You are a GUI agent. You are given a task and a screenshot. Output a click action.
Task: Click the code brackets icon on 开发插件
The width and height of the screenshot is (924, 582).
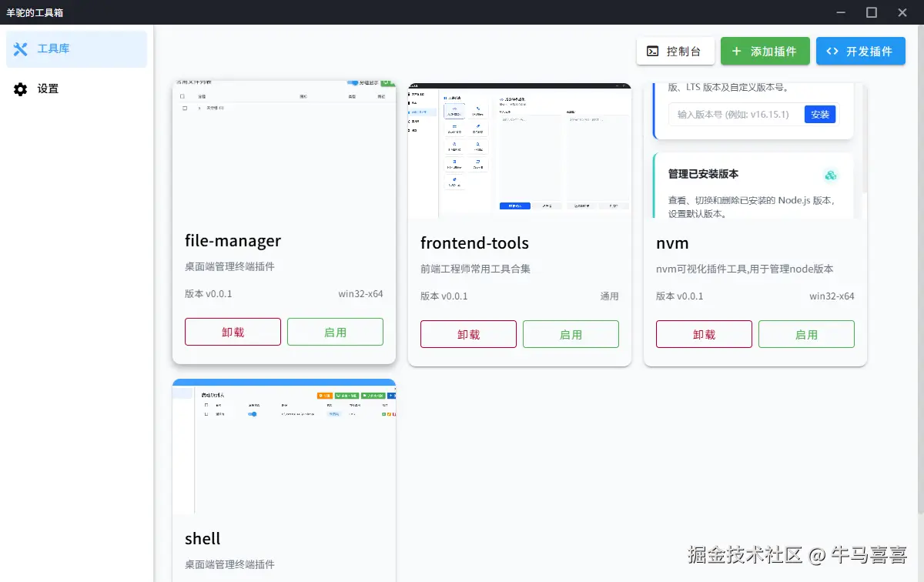point(833,51)
